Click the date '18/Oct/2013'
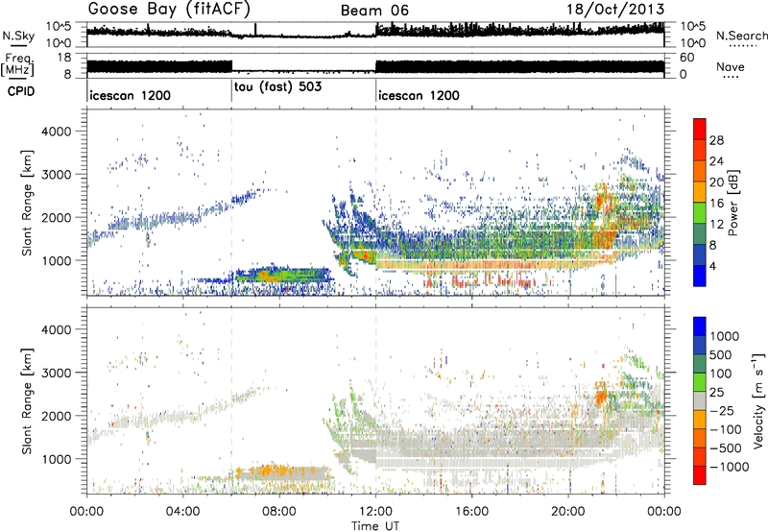Screen dimensions: 768x532 (615, 10)
